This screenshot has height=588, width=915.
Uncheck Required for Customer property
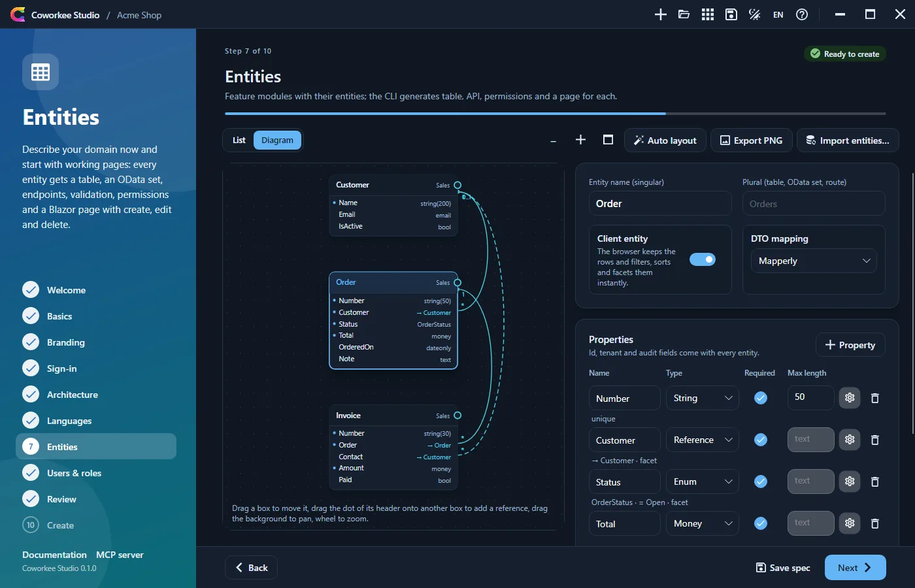(x=761, y=440)
